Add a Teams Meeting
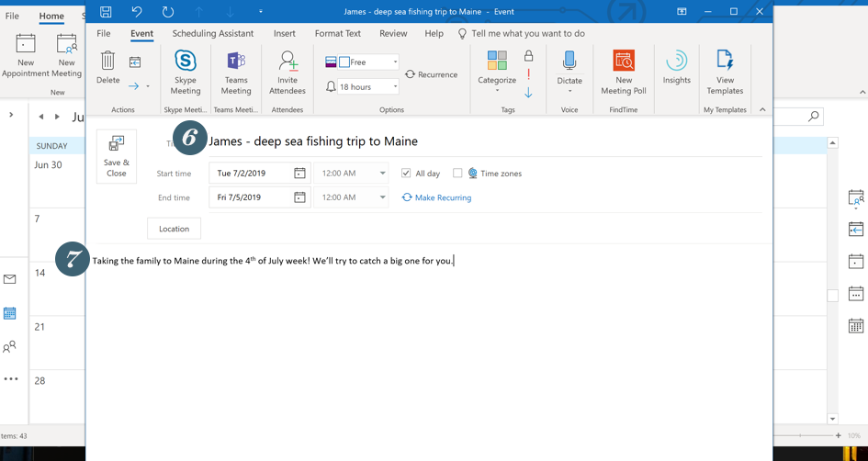Viewport: 868px width, 461px height. coord(235,72)
